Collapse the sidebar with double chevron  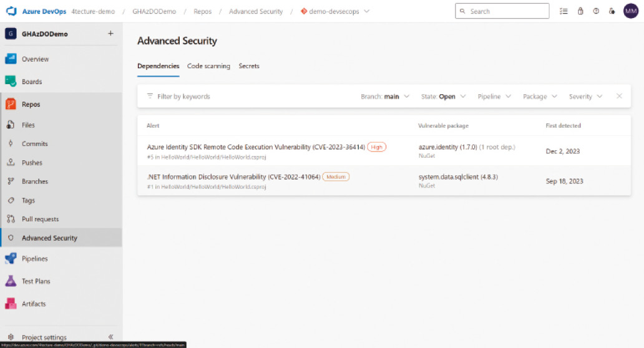click(x=111, y=337)
